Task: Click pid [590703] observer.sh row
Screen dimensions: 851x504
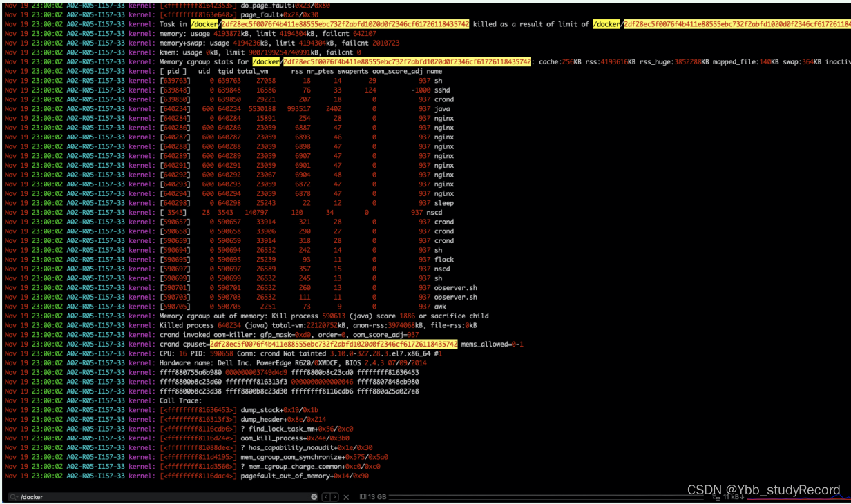Action: [x=175, y=297]
